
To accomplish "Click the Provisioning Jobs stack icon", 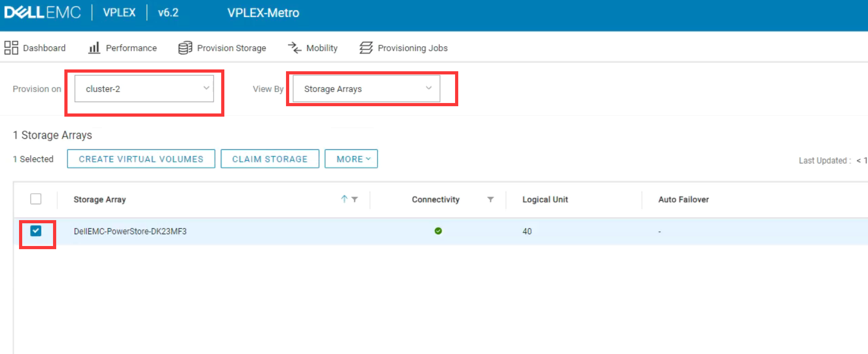I will pos(366,48).
